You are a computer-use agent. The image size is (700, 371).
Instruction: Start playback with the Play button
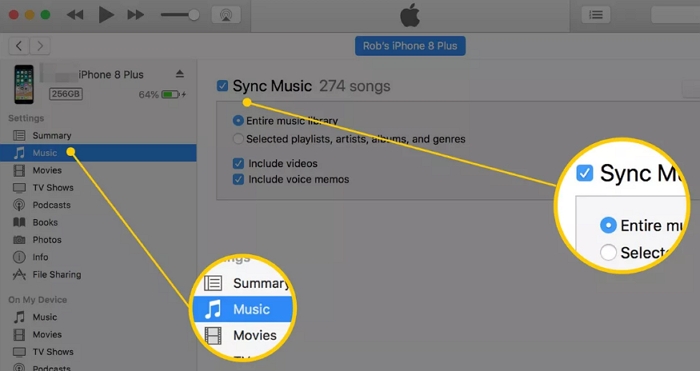point(106,15)
